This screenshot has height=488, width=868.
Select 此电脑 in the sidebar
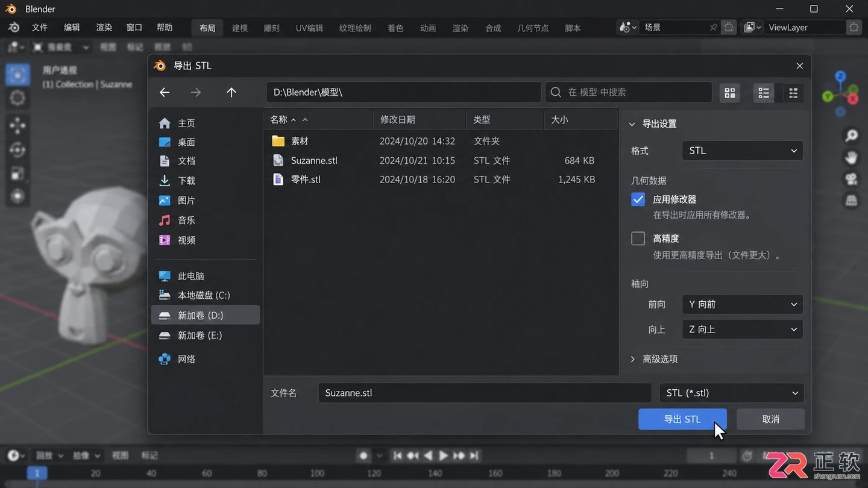click(205, 276)
